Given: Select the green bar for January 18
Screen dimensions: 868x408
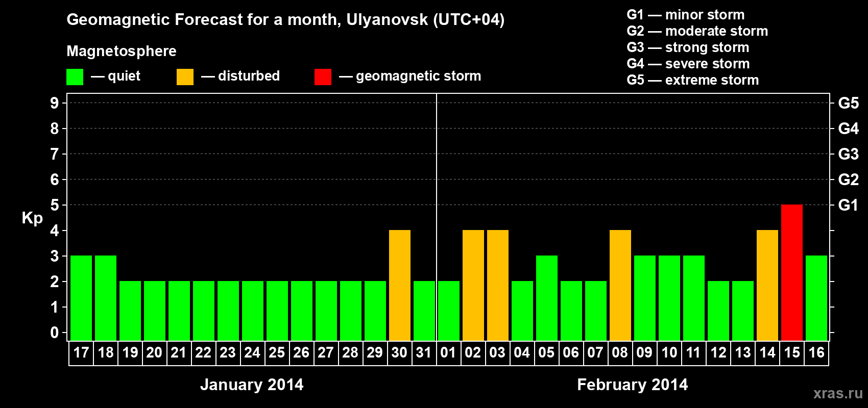Looking at the screenshot, I should coord(106,298).
